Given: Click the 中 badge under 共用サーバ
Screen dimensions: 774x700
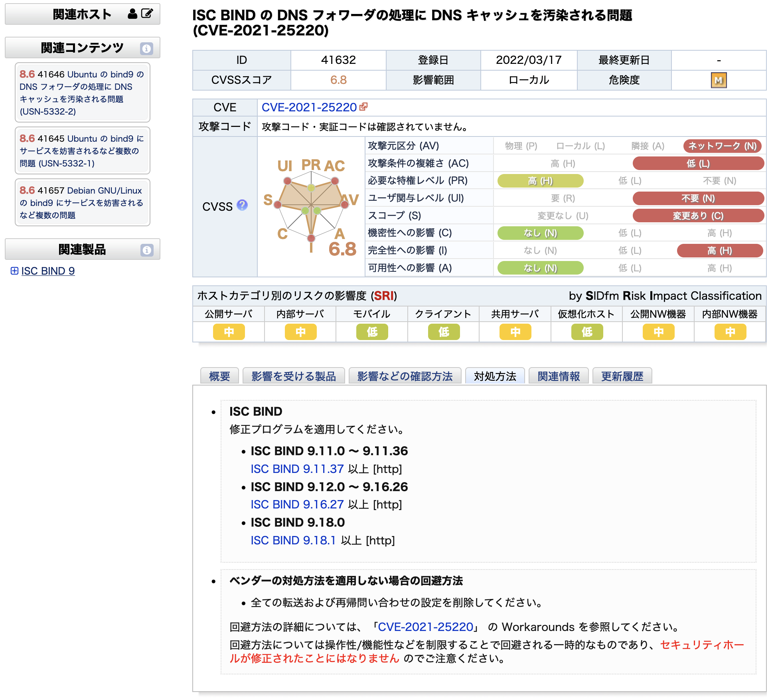Looking at the screenshot, I should [x=515, y=332].
